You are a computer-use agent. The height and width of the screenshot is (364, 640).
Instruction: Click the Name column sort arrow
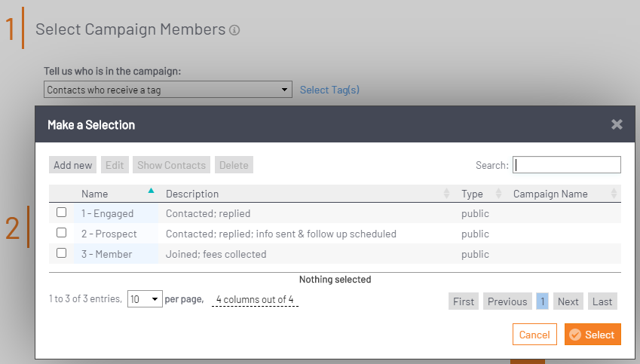(151, 191)
